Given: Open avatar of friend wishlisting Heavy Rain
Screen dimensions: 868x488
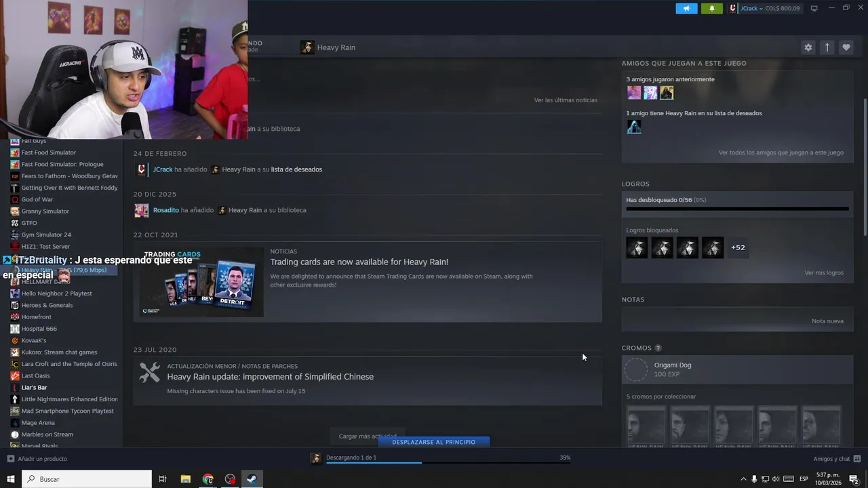Looking at the screenshot, I should (x=634, y=127).
